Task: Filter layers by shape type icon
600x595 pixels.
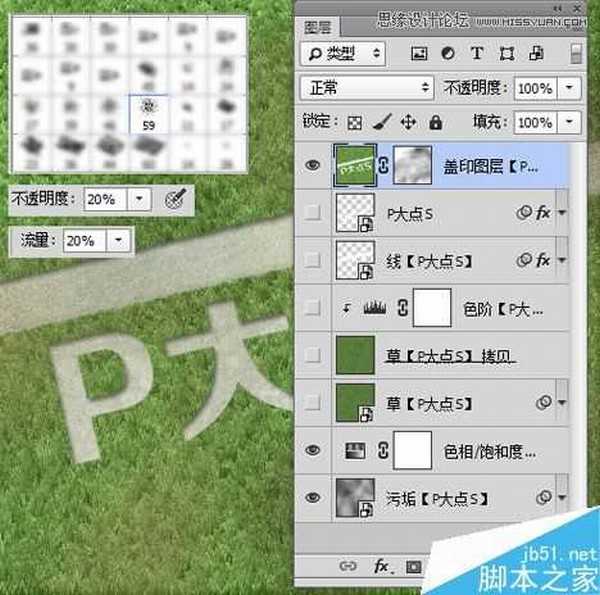Action: coord(507,53)
